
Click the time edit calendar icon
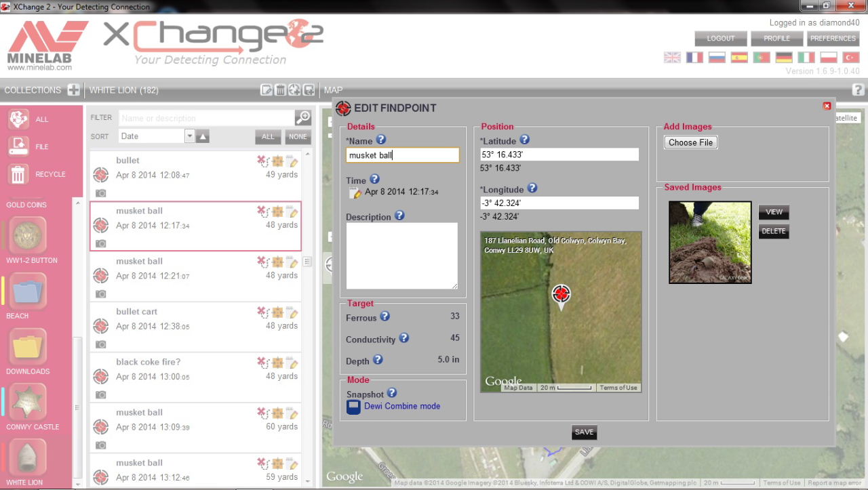click(355, 192)
